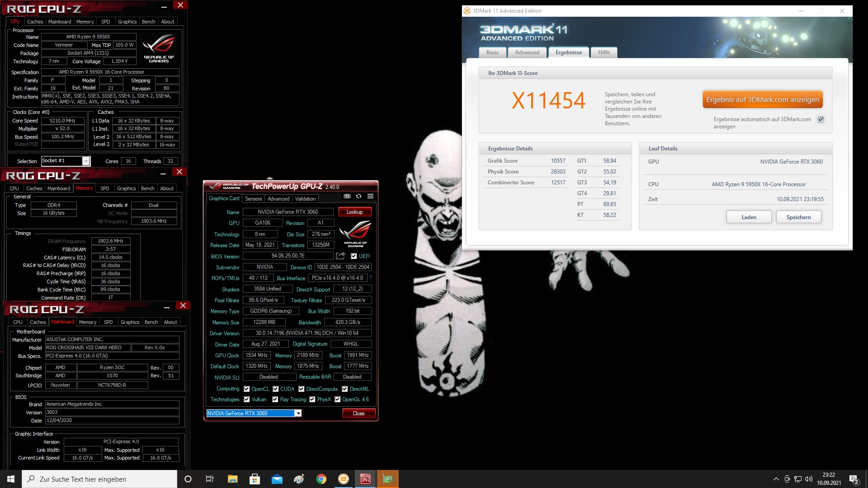This screenshot has width=868, height=488.
Task: Click the Laden button in 3DMark
Action: 749,217
